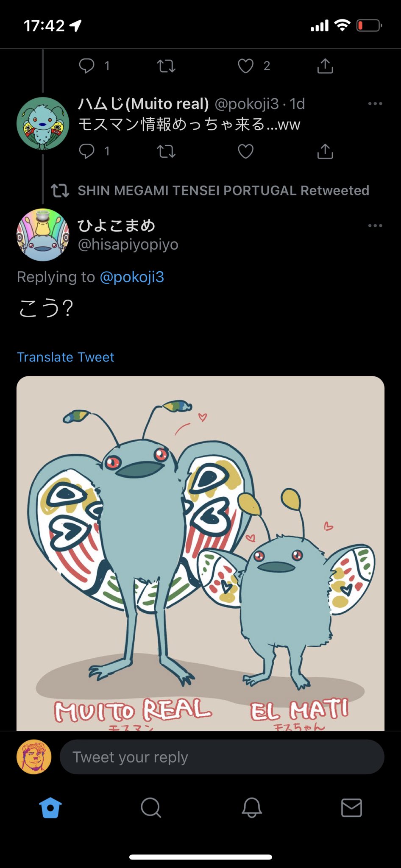The height and width of the screenshot is (868, 401).
Task: Share the top tweet in the thread
Action: point(325,66)
